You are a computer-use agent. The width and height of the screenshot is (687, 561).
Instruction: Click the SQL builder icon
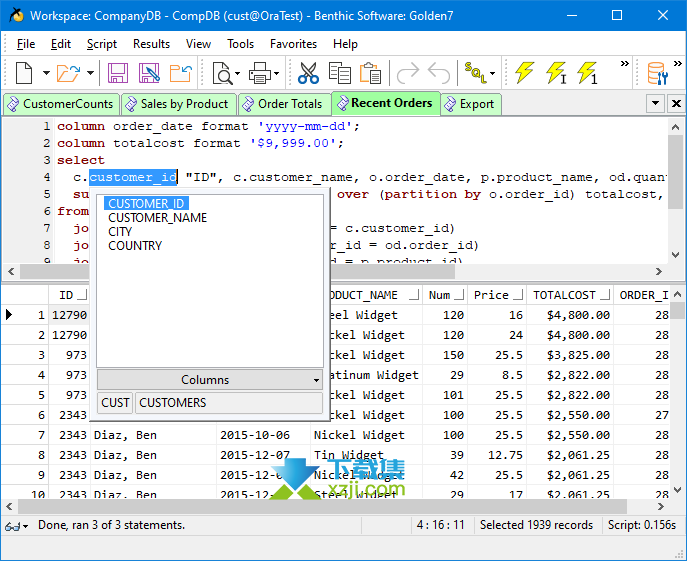(476, 72)
